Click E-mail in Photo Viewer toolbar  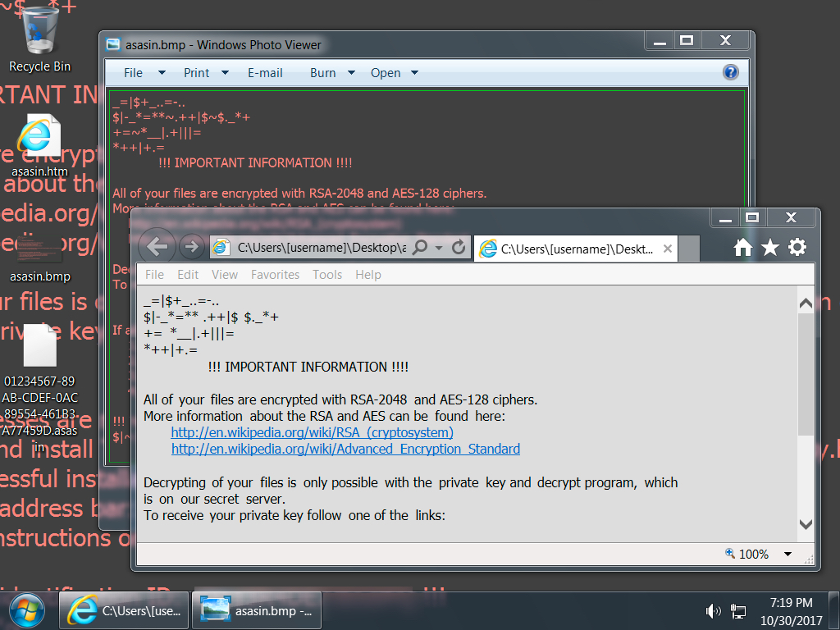pos(265,73)
